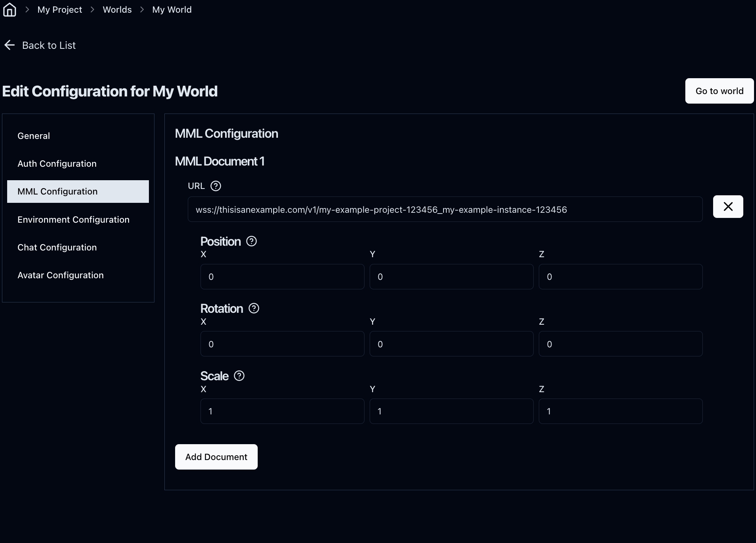Remove MML Document 1 with X button
The height and width of the screenshot is (543, 756).
(x=728, y=206)
